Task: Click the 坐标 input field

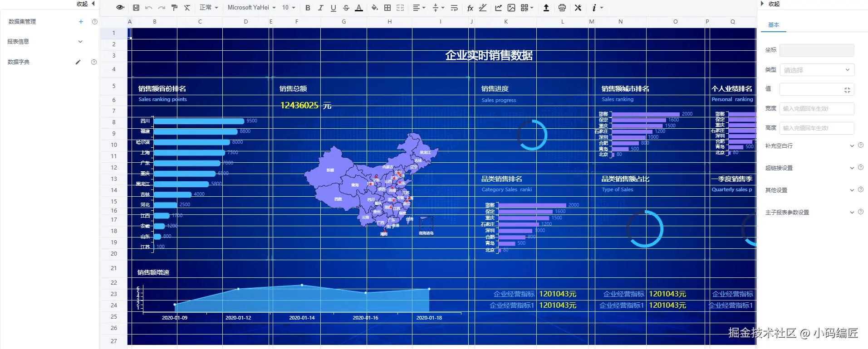Action: click(817, 50)
